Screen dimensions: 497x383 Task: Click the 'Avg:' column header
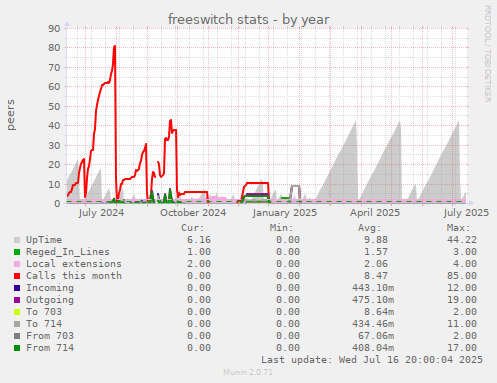pos(369,228)
